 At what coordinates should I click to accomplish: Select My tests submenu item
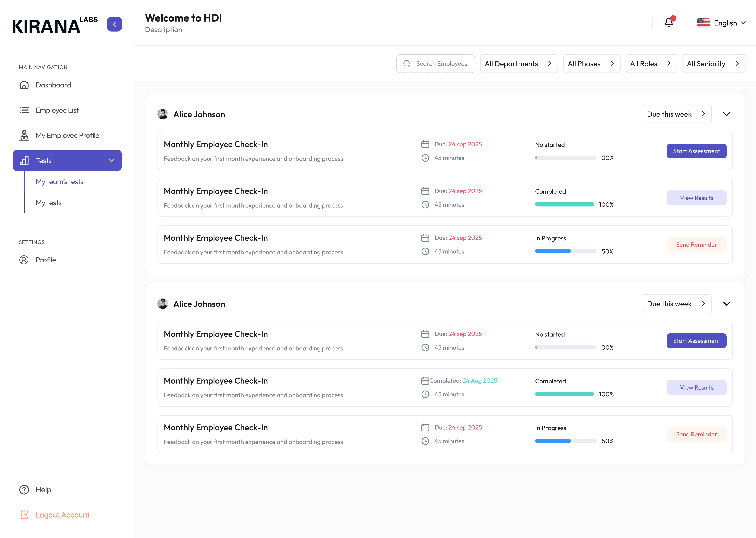point(49,203)
